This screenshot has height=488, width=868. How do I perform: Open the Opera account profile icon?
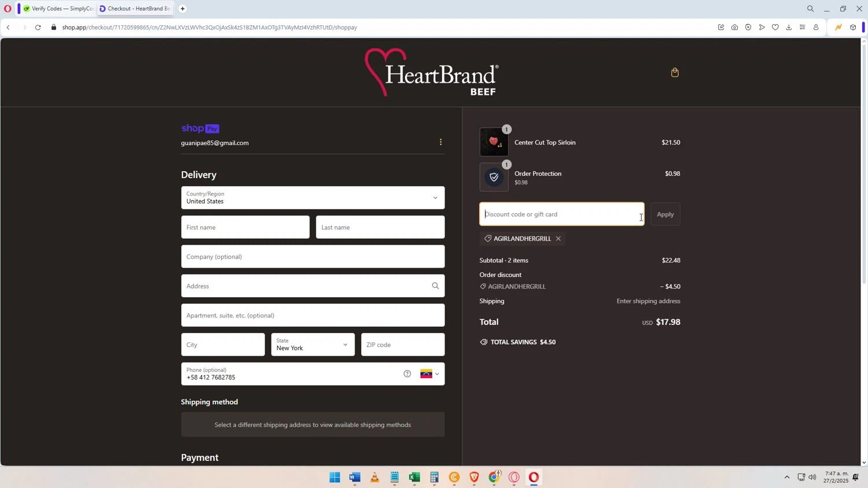[x=816, y=27]
